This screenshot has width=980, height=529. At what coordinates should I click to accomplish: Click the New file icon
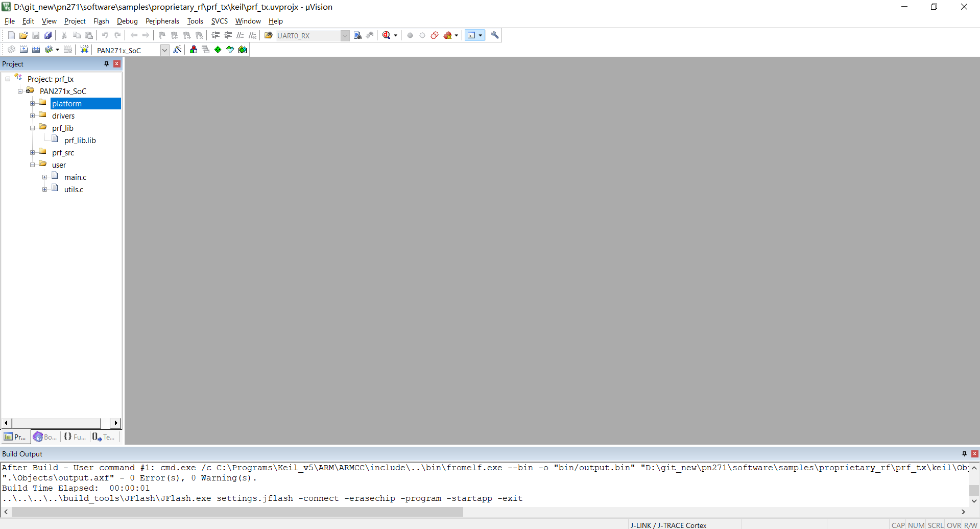click(x=11, y=35)
